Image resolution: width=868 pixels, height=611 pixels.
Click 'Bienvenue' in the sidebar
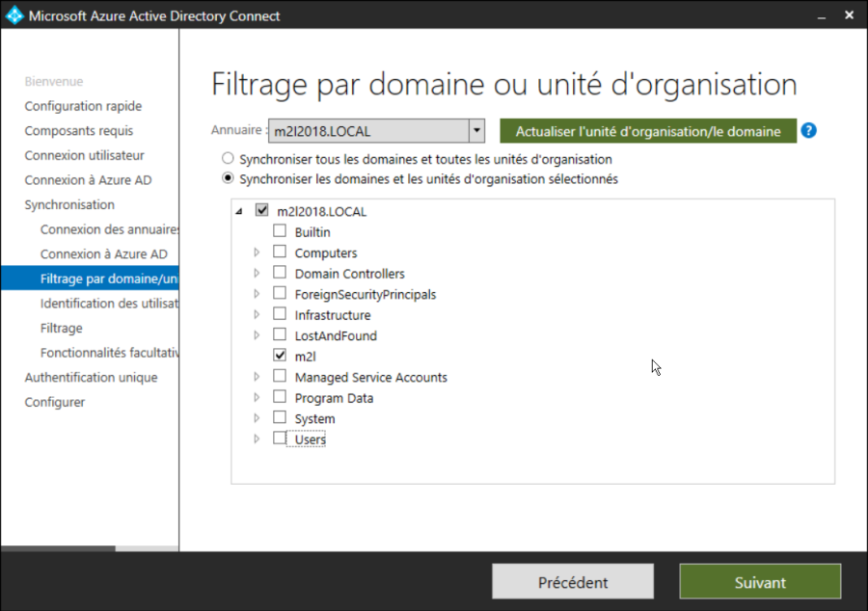click(54, 81)
